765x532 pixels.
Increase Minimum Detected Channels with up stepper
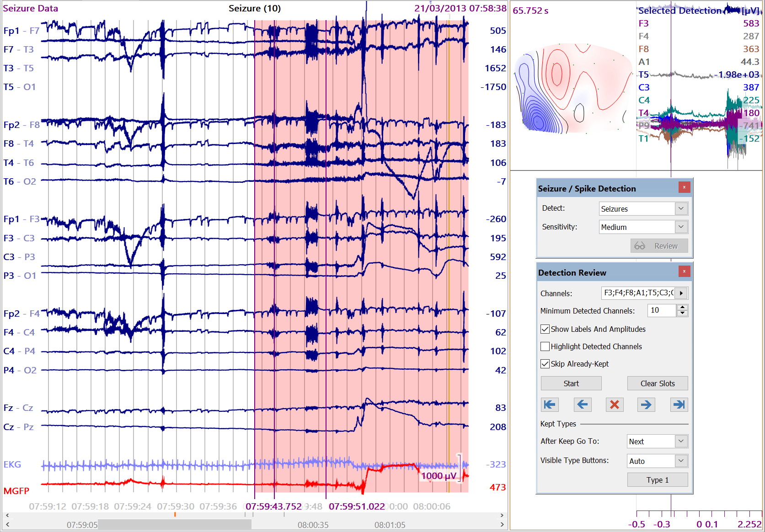pos(682,308)
